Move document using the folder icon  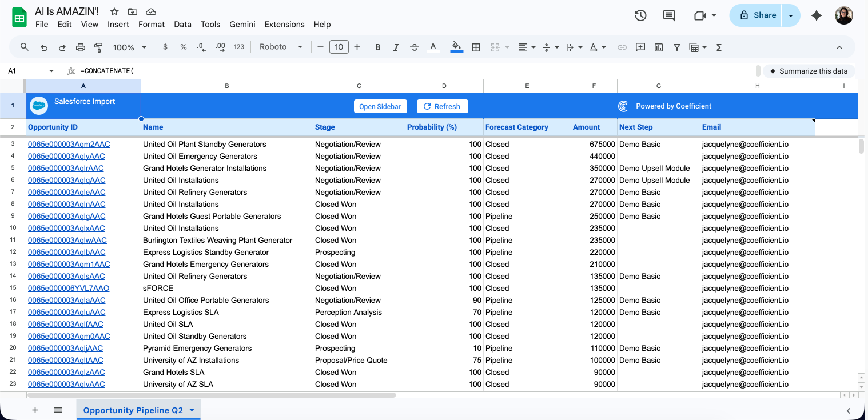133,11
